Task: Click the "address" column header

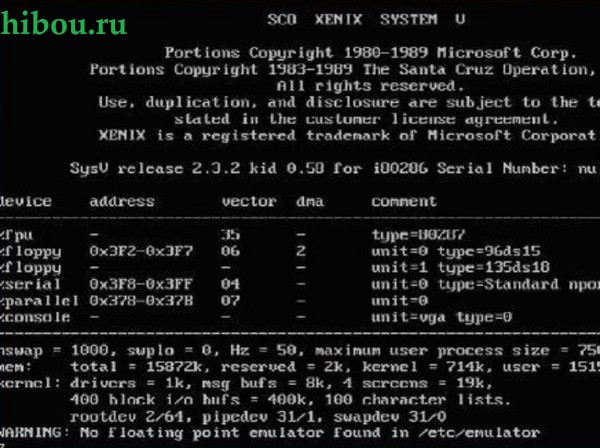Action: 122,201
